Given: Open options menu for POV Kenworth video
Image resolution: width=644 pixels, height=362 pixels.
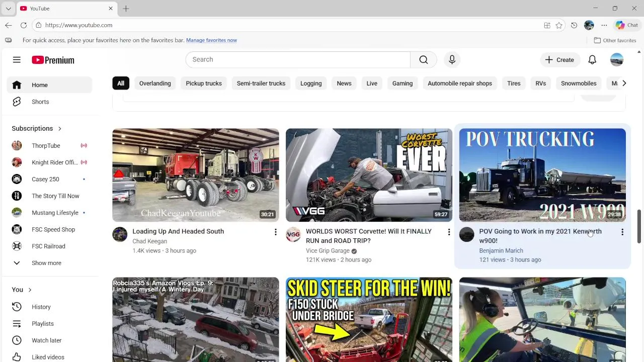Looking at the screenshot, I should click(622, 232).
